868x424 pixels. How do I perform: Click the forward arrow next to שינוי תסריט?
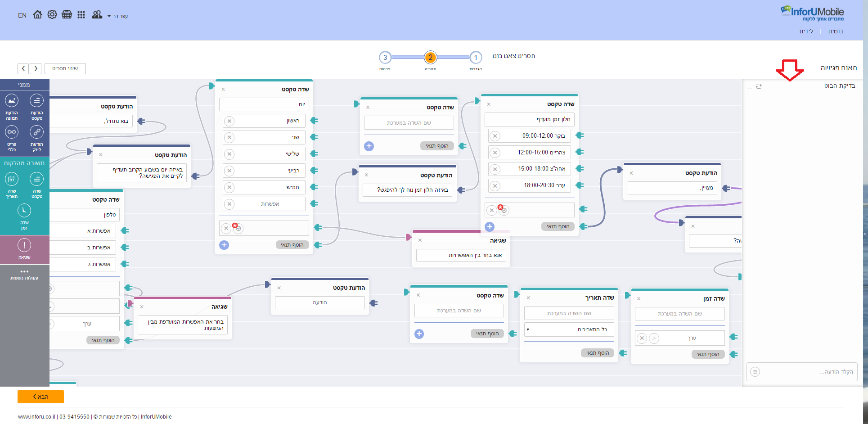point(36,68)
